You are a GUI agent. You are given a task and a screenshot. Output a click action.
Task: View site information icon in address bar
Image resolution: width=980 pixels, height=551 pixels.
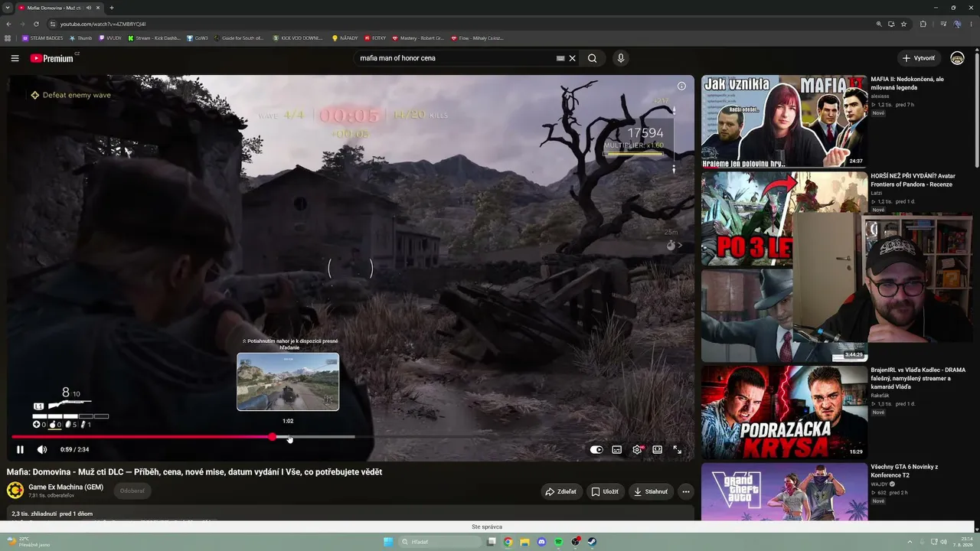[52, 24]
